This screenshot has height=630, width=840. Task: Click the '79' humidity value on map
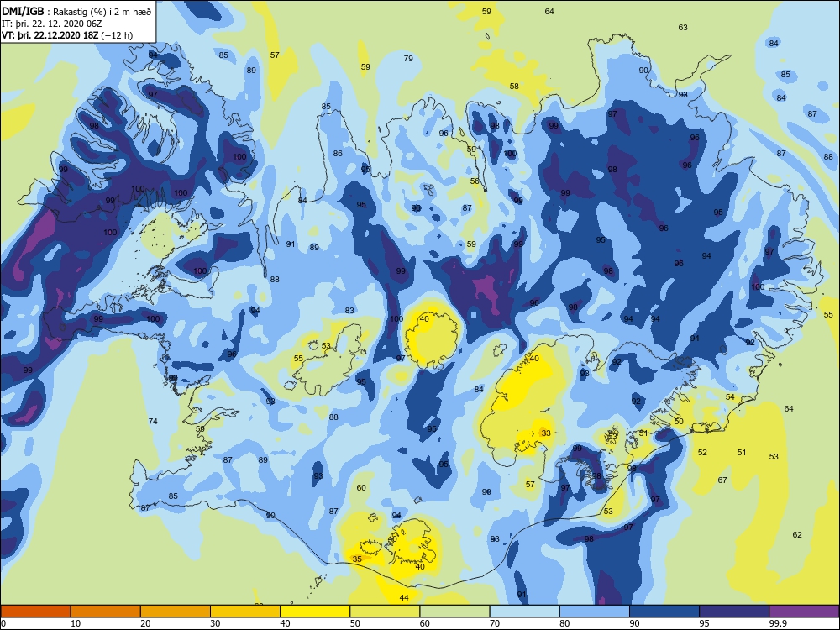tap(408, 59)
